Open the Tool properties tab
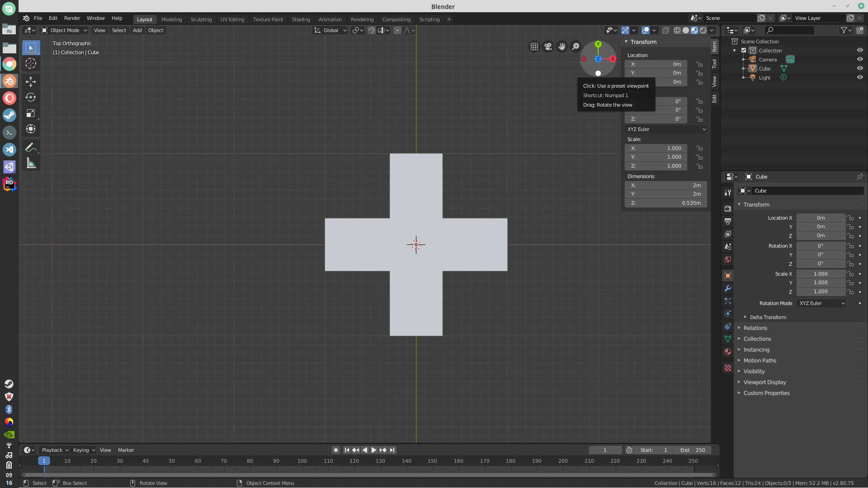The width and height of the screenshot is (868, 488). 727,192
